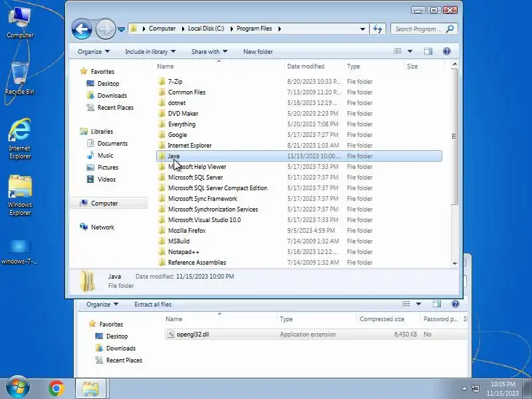
Task: Select the Notepad++ folder
Action: click(184, 252)
